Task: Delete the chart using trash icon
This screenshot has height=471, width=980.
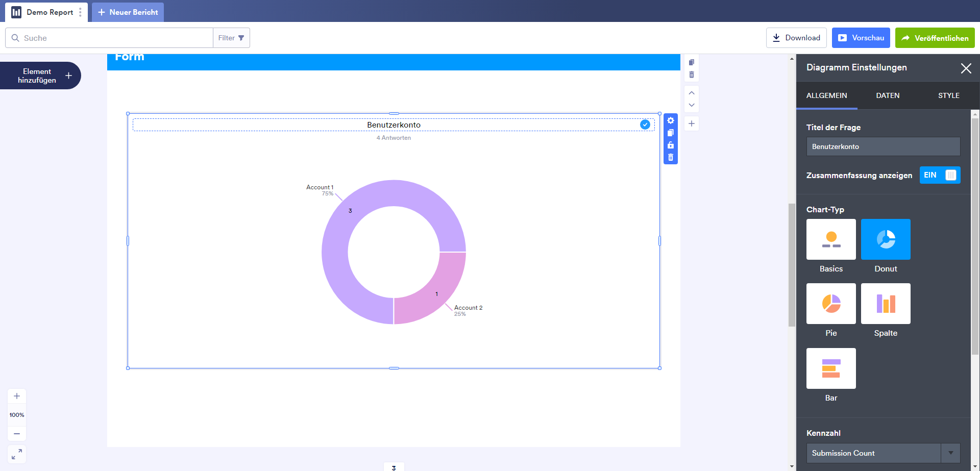Action: point(671,158)
